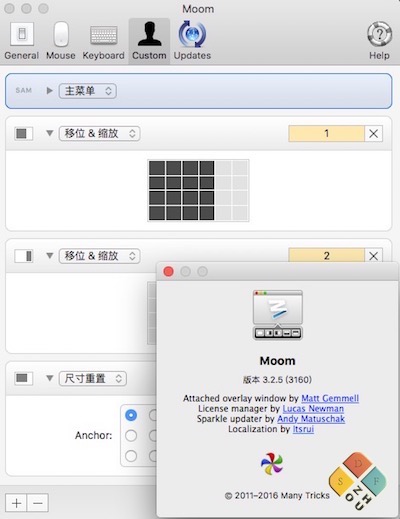Collapse the first 移位 & 缩放 row
Image resolution: width=400 pixels, height=519 pixels.
49,133
